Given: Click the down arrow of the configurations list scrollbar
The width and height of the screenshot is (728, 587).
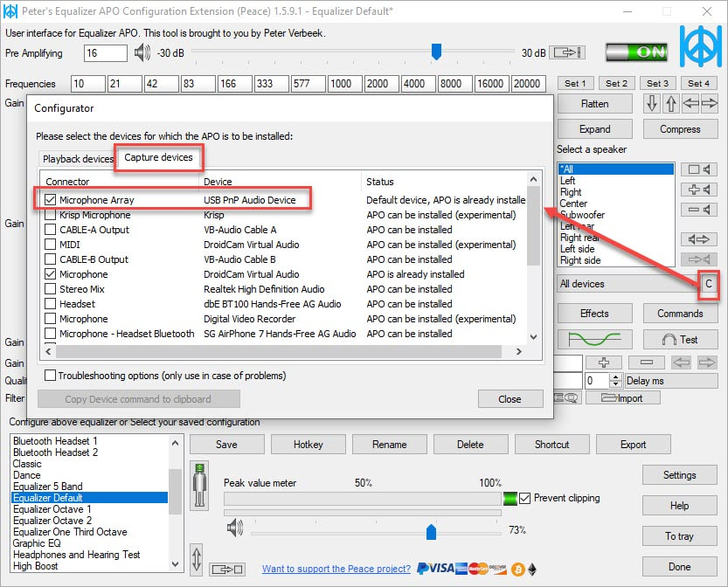Looking at the screenshot, I should 175,564.
